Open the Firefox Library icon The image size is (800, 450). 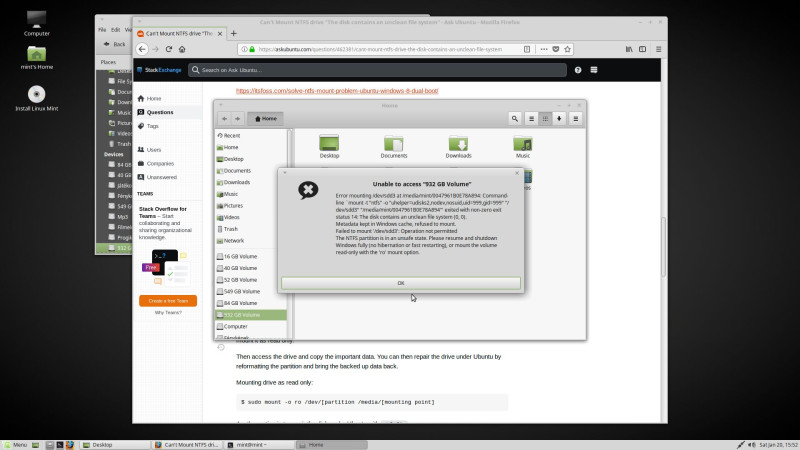629,49
